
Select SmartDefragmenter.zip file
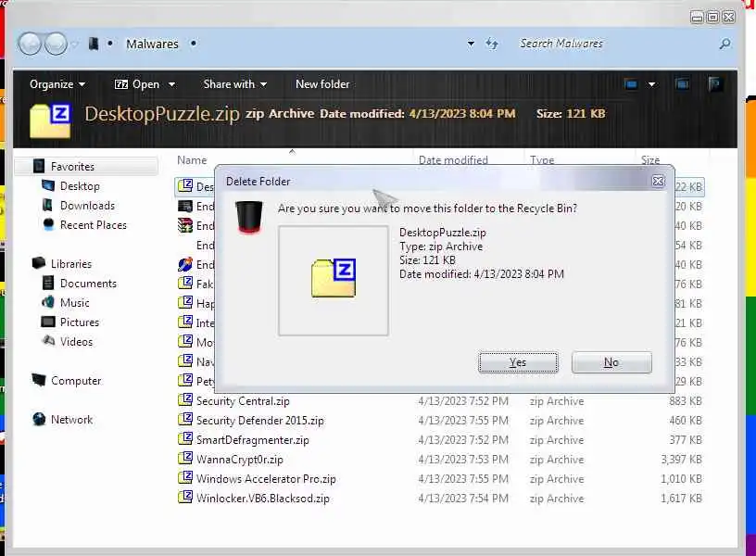[252, 440]
